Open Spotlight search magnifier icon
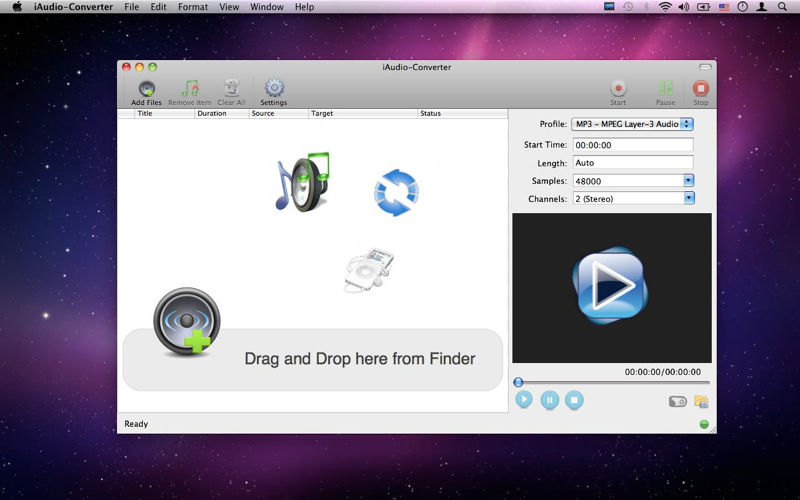Image resolution: width=800 pixels, height=500 pixels. click(782, 7)
